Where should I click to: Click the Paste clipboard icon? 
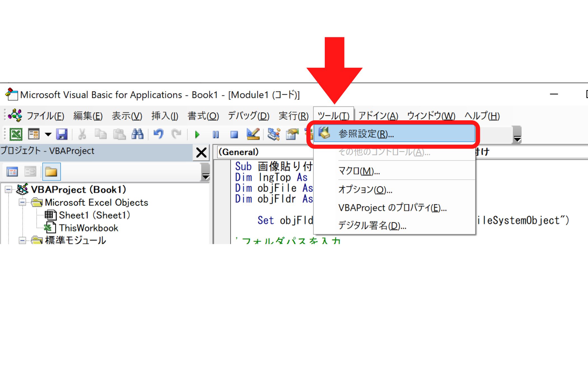[x=119, y=135]
